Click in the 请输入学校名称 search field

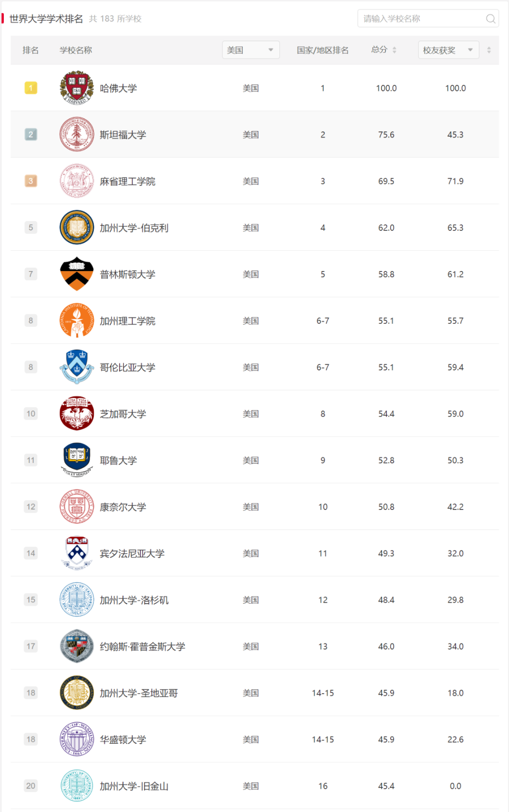(428, 19)
